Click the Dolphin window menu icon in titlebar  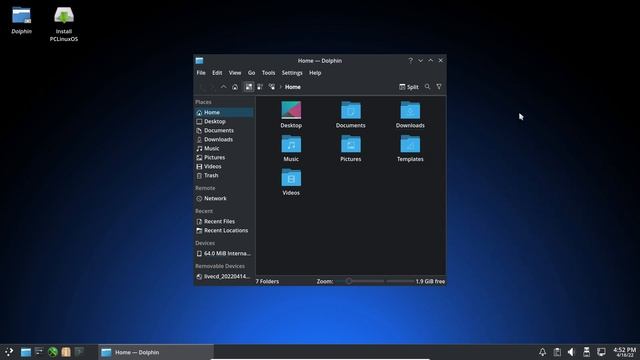coord(199,60)
